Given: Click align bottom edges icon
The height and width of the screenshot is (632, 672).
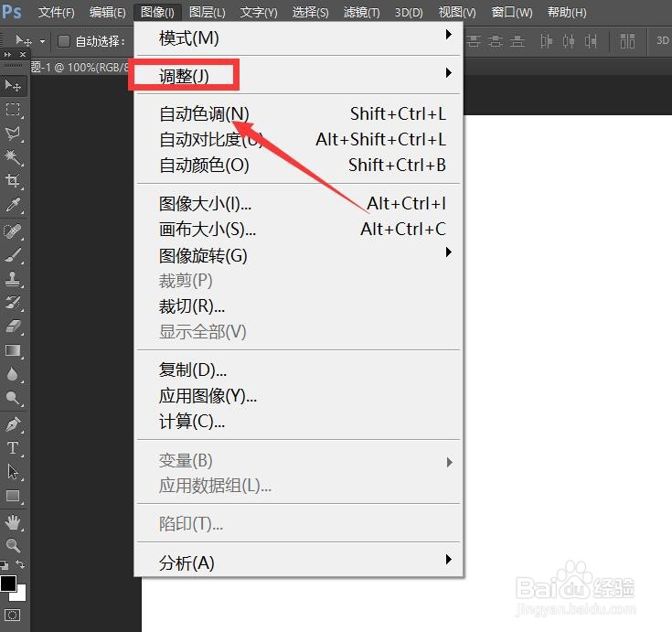Looking at the screenshot, I should pyautogui.click(x=517, y=41).
